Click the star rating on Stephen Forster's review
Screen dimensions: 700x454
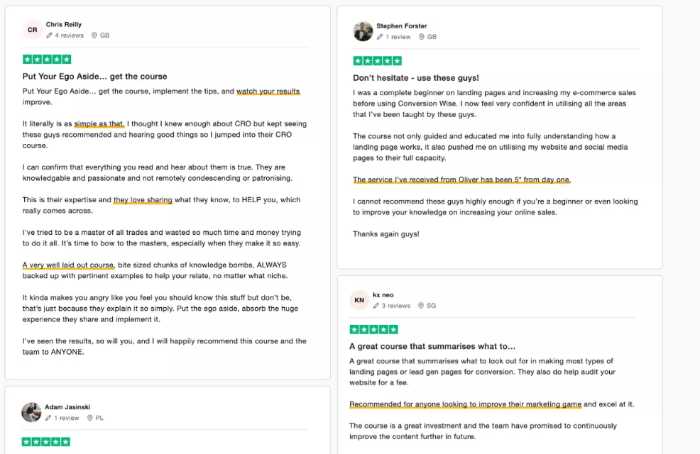tap(377, 61)
